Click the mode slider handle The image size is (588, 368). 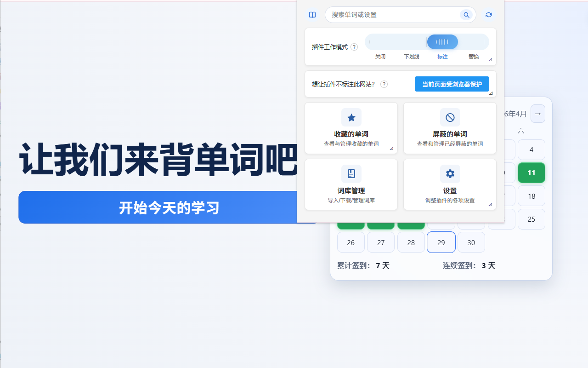click(442, 42)
